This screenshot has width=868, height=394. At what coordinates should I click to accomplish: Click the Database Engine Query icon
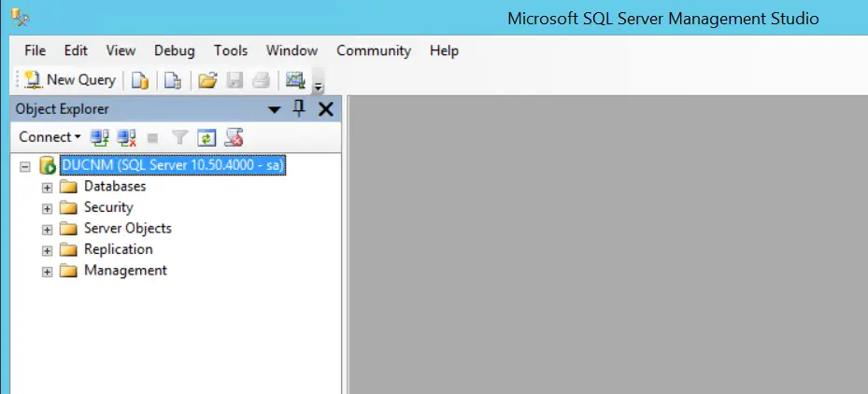(x=139, y=81)
